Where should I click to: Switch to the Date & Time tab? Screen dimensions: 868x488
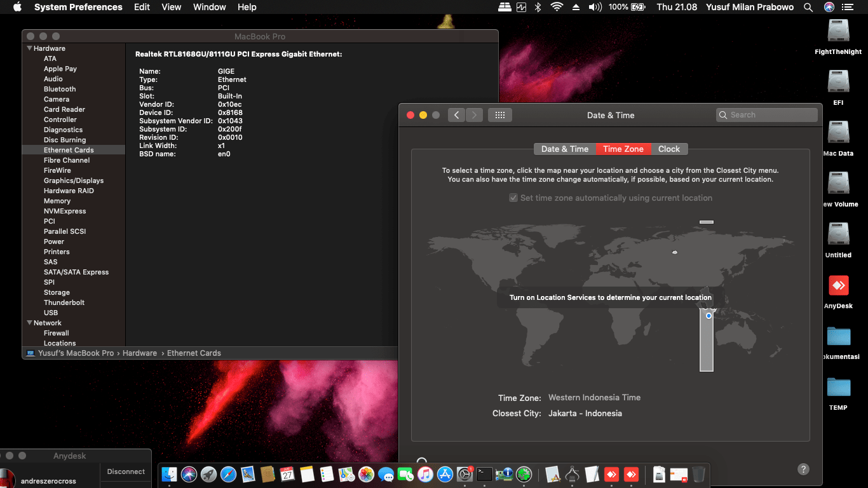565,149
